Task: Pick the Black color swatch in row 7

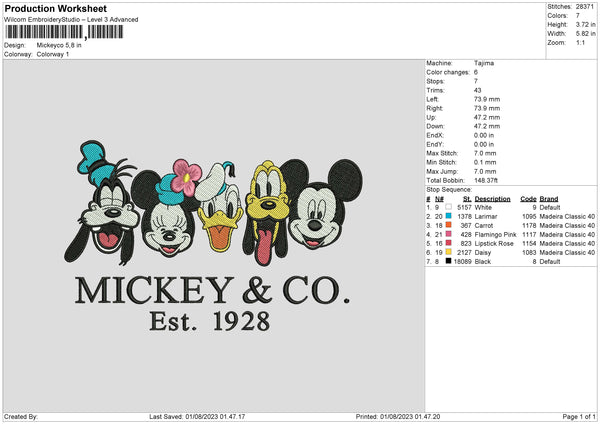Action: 448,261
